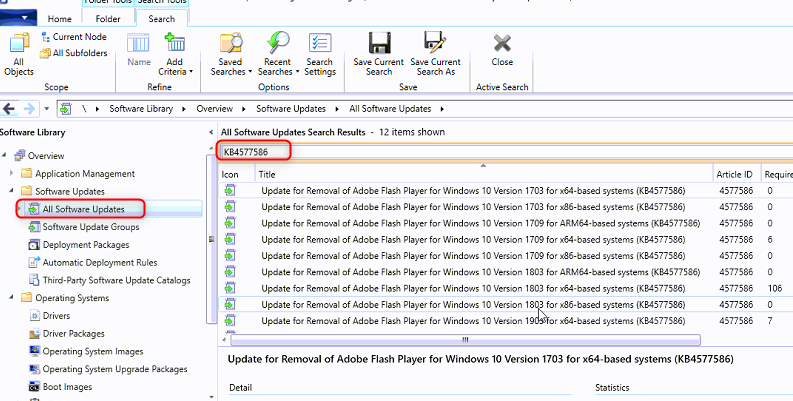Open Deployment Packages node
This screenshot has height=401, width=793.
coord(86,245)
